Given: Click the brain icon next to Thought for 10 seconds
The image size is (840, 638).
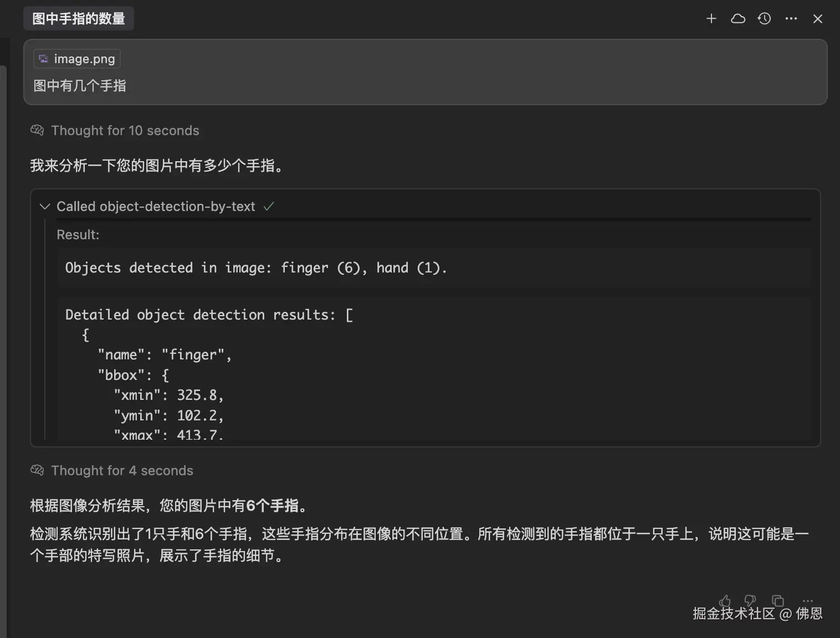Looking at the screenshot, I should [37, 130].
